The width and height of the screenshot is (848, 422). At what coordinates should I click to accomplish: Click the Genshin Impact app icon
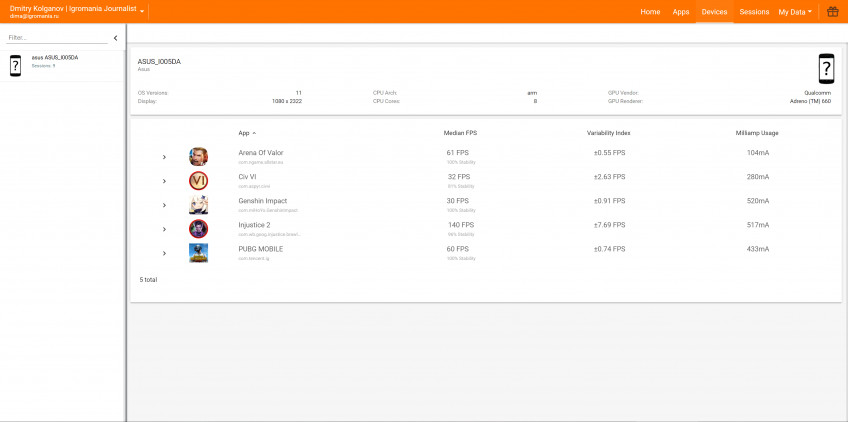(x=198, y=205)
